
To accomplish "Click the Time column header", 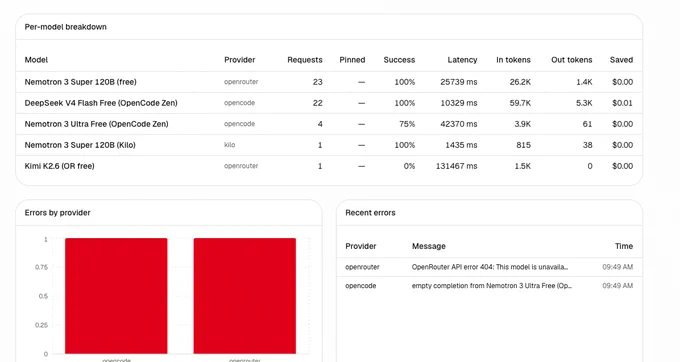I will point(624,246).
